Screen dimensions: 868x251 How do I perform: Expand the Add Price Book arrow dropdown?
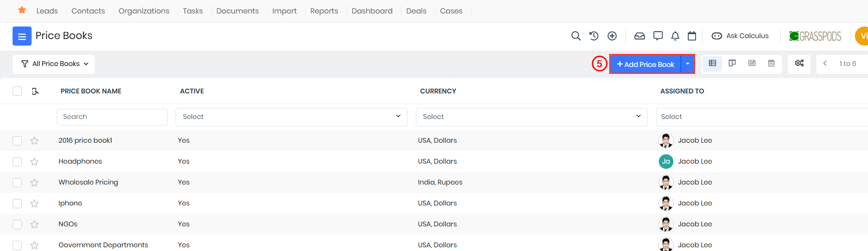[x=688, y=64]
